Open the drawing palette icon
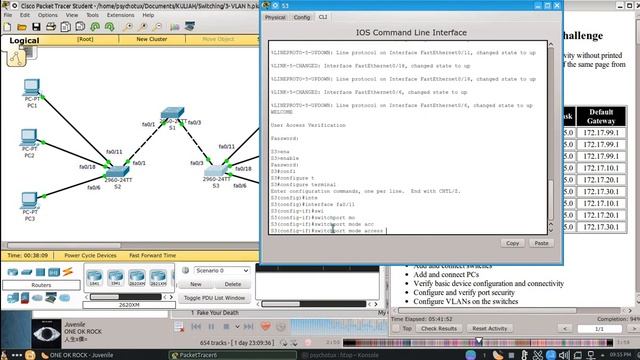640x360 pixels. [175, 27]
